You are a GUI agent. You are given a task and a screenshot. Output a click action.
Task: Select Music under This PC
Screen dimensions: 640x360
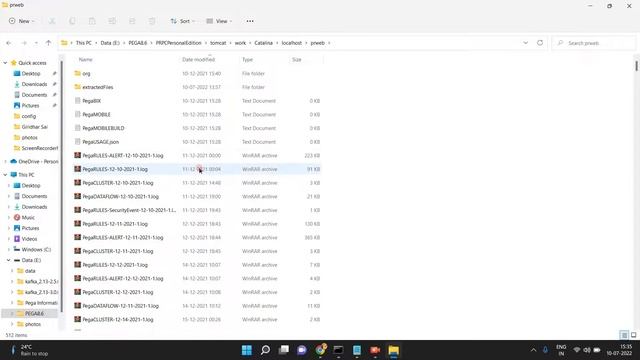tap(28, 218)
